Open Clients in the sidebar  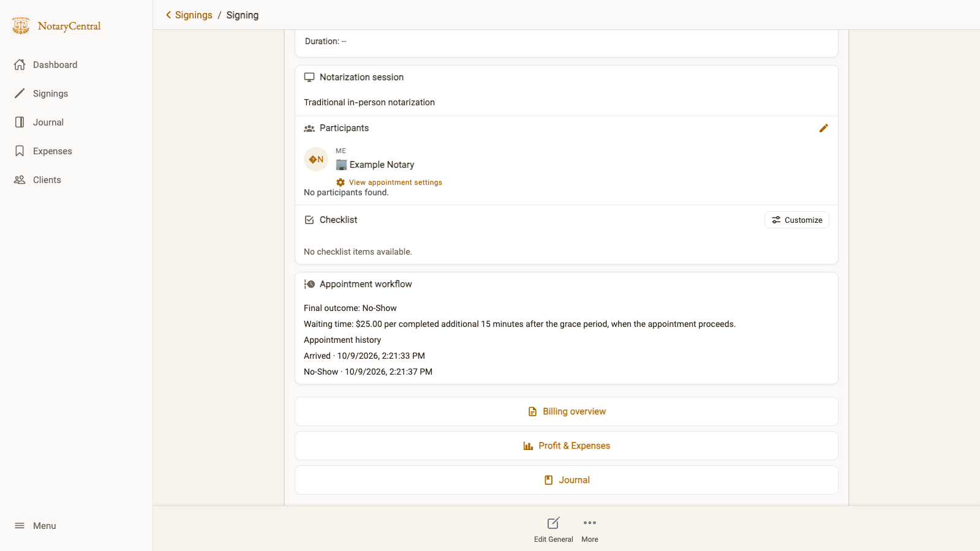pos(77,179)
